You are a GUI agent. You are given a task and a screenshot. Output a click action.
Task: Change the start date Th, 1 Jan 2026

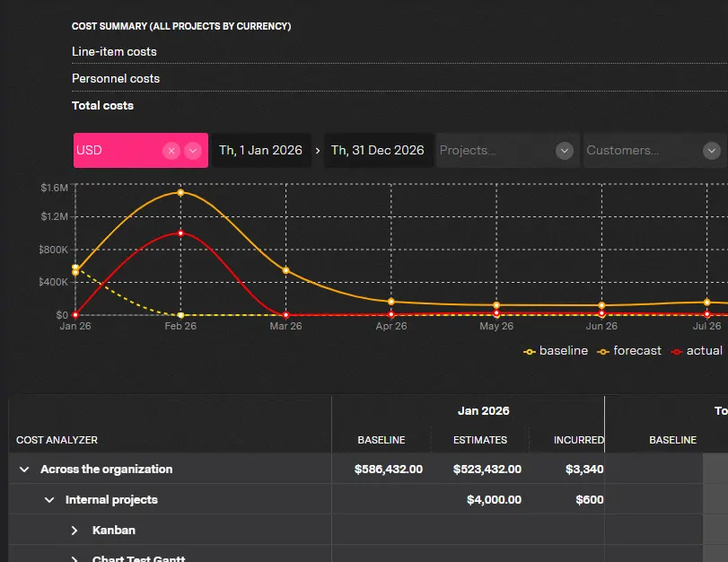(261, 151)
